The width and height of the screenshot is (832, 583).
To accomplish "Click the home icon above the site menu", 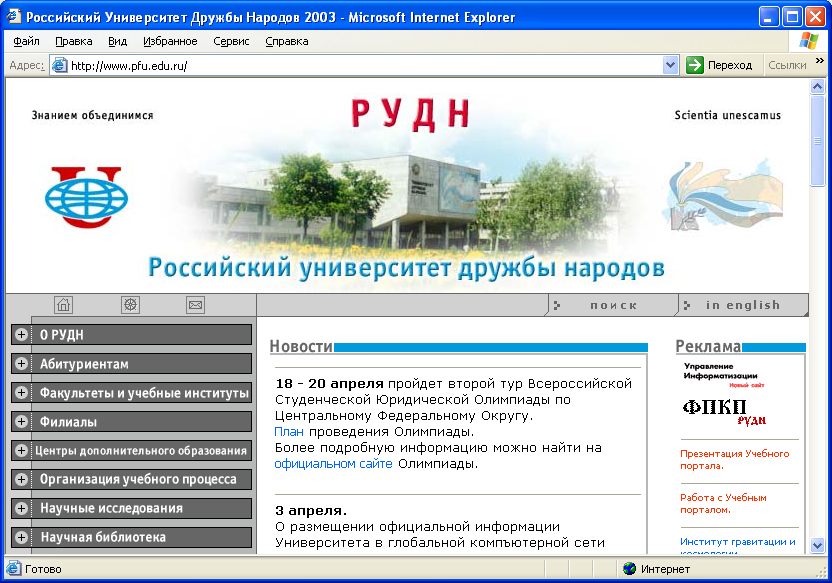I will (64, 305).
